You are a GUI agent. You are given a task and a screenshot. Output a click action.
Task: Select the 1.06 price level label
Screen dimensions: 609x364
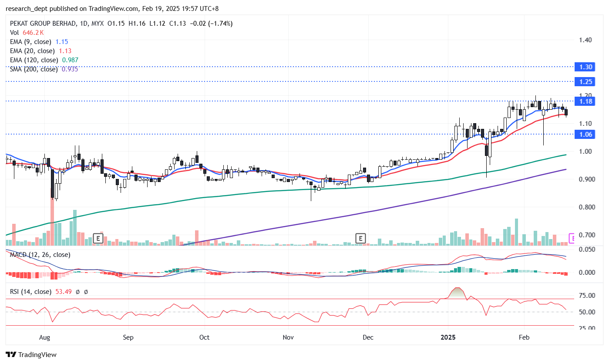pyautogui.click(x=584, y=135)
